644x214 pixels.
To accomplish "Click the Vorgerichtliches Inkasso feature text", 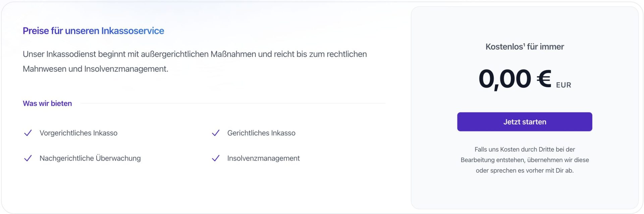I will click(x=78, y=133).
